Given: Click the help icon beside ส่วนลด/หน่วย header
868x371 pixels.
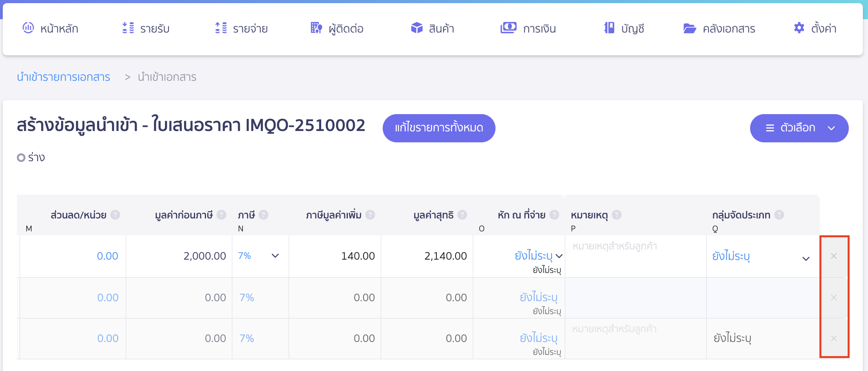Looking at the screenshot, I should (x=115, y=215).
